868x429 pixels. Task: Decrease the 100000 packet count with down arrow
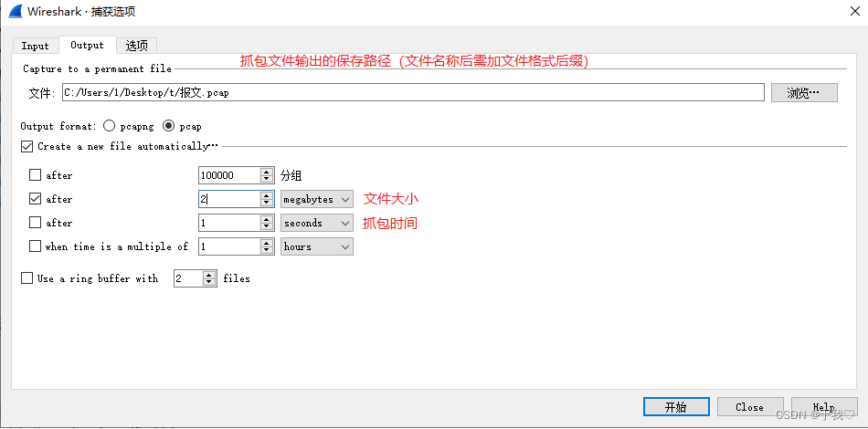(267, 179)
